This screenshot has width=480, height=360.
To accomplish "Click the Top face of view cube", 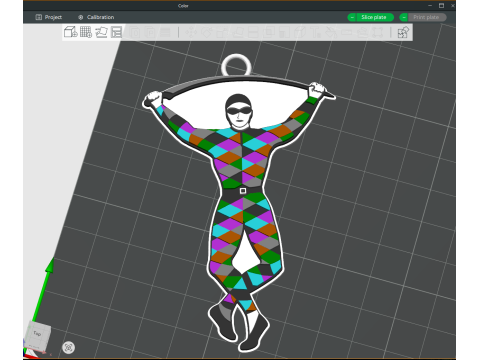I will pyautogui.click(x=37, y=333).
